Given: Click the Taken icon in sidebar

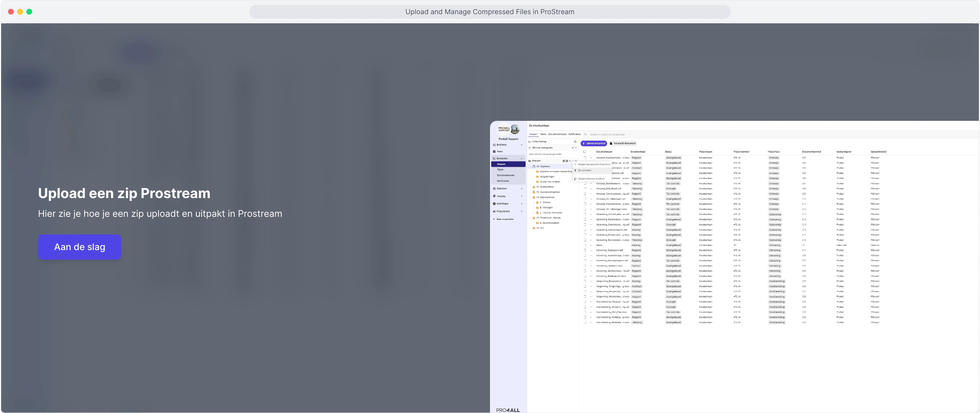Looking at the screenshot, I should [494, 151].
